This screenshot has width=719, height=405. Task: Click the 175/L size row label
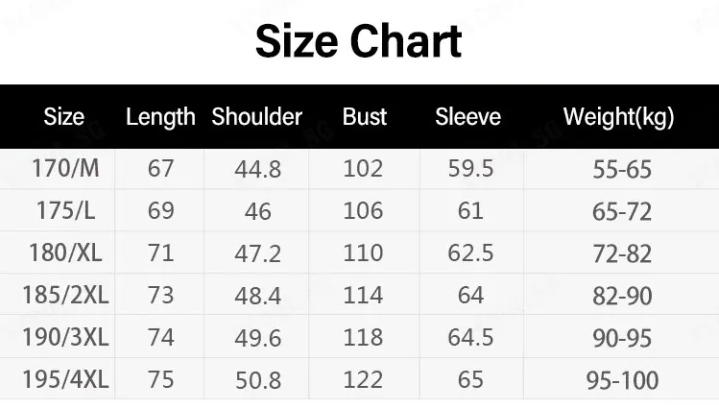65,211
